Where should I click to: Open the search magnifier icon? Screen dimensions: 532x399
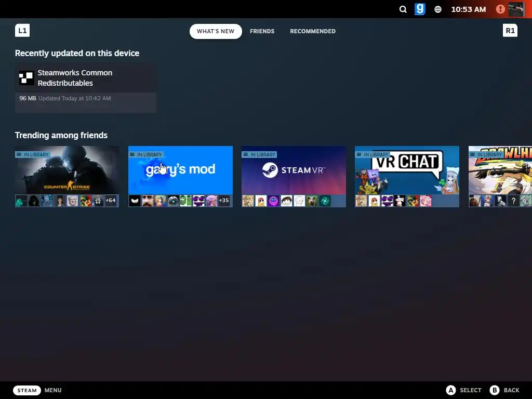[x=403, y=9]
